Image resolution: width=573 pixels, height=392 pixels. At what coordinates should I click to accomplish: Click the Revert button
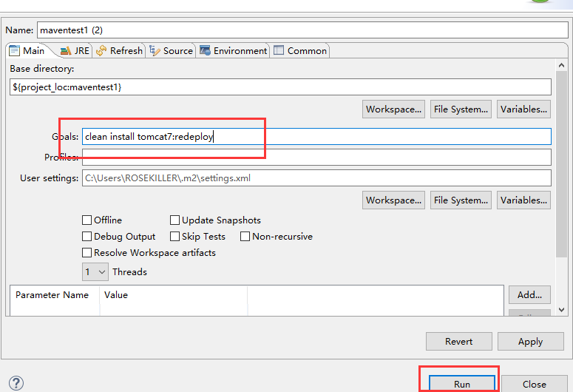point(459,342)
